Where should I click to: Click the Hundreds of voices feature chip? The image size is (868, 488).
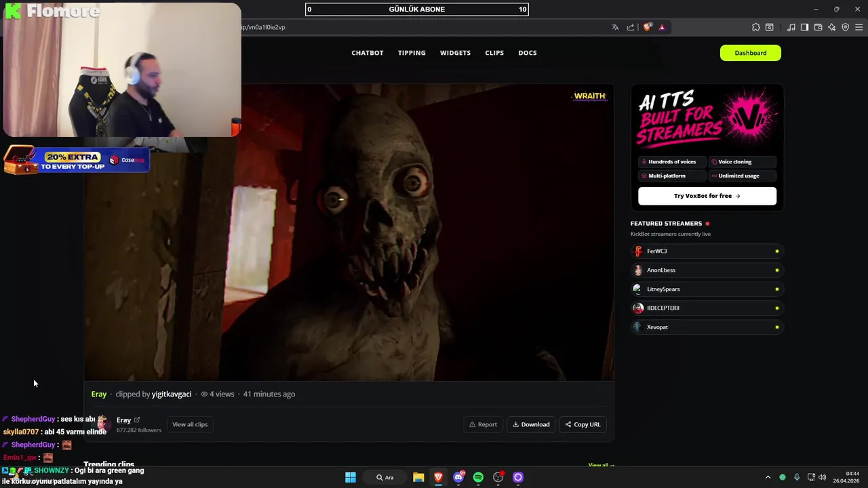pos(672,162)
